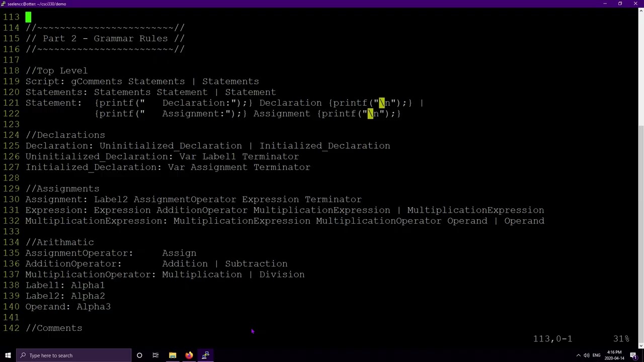
Task: Click 'Uninitialized_Declaration:' on line 126
Action: click(100, 156)
